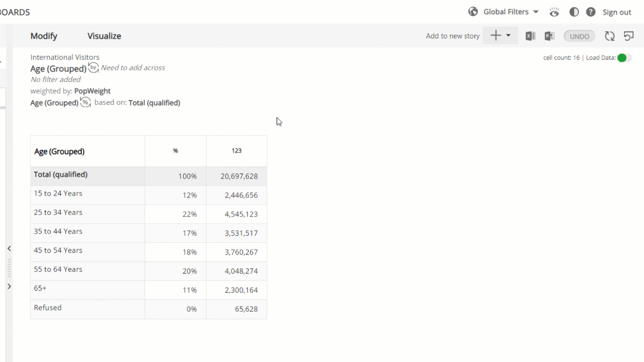
Task: Toggle the Load Data switch
Action: pos(624,58)
